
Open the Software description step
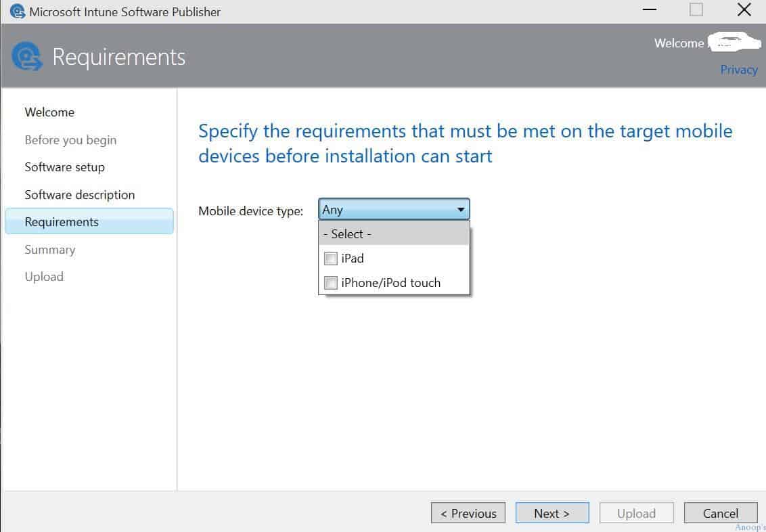click(80, 195)
